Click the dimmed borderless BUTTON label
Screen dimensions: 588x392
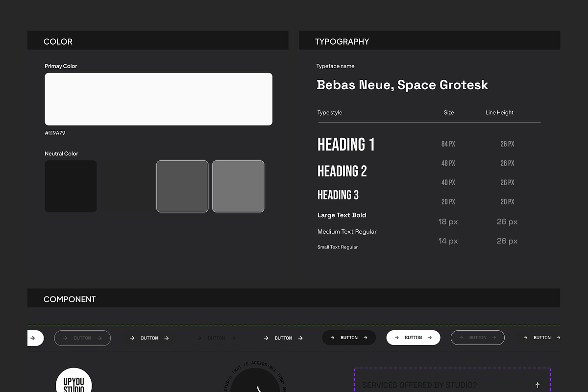[216, 338]
